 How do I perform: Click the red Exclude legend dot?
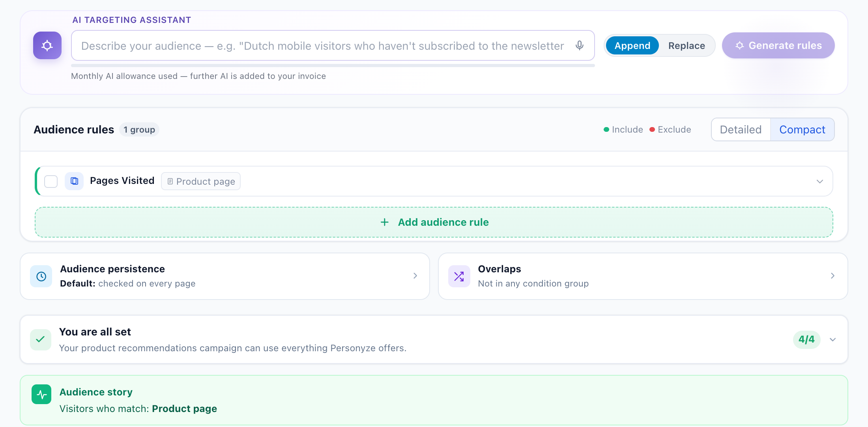point(652,129)
